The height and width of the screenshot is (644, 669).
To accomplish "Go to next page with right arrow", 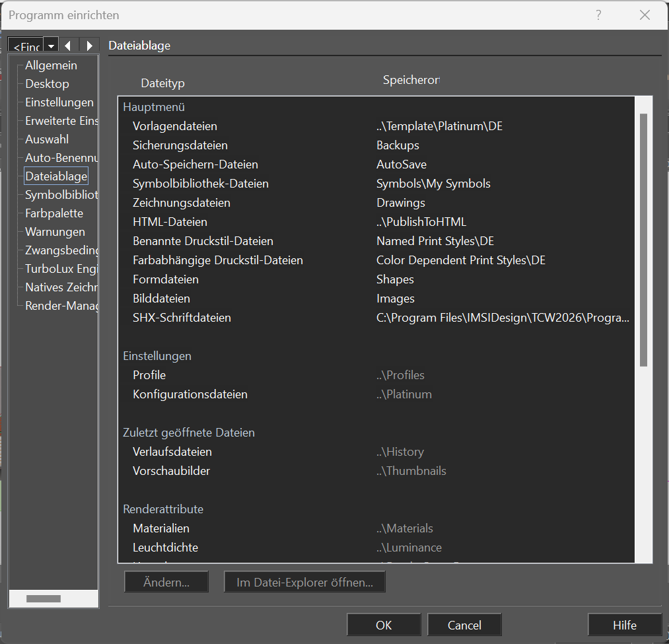I will point(89,45).
